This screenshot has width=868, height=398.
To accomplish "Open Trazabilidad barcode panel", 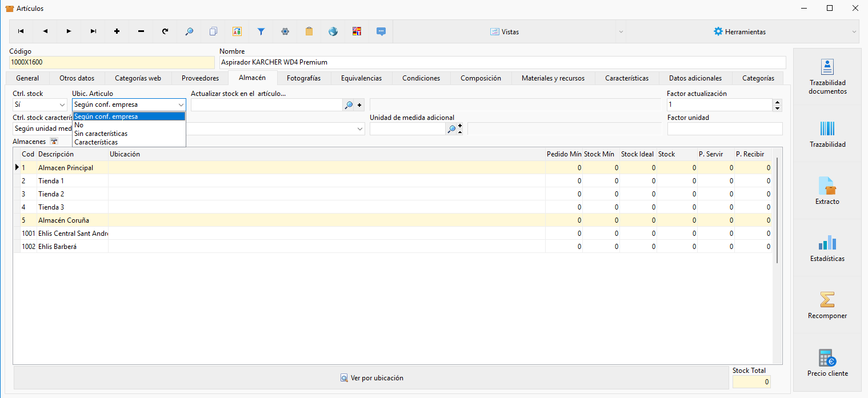I will click(827, 134).
